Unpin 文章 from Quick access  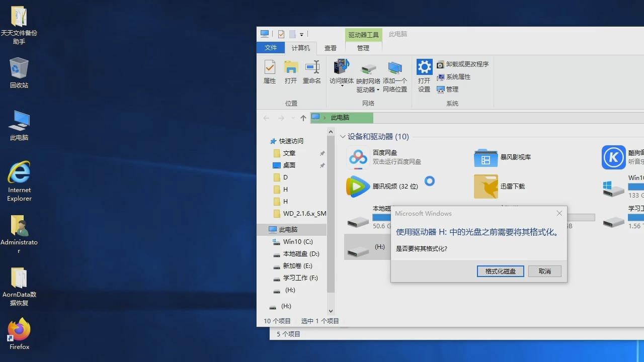click(x=321, y=153)
